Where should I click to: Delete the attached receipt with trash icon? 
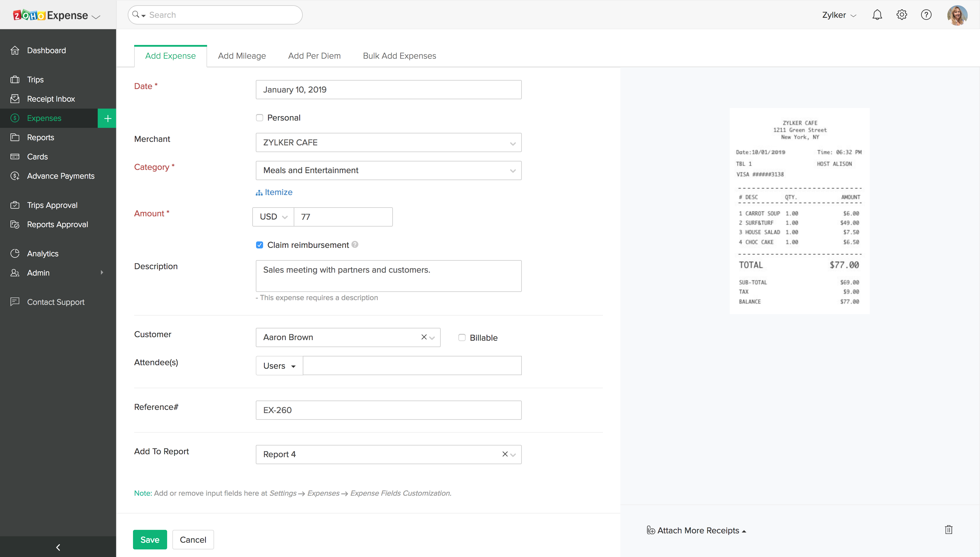click(x=949, y=530)
